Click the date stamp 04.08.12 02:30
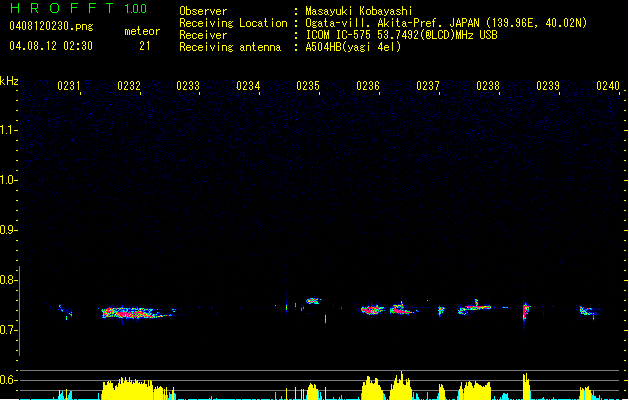The width and height of the screenshot is (629, 400). point(51,46)
